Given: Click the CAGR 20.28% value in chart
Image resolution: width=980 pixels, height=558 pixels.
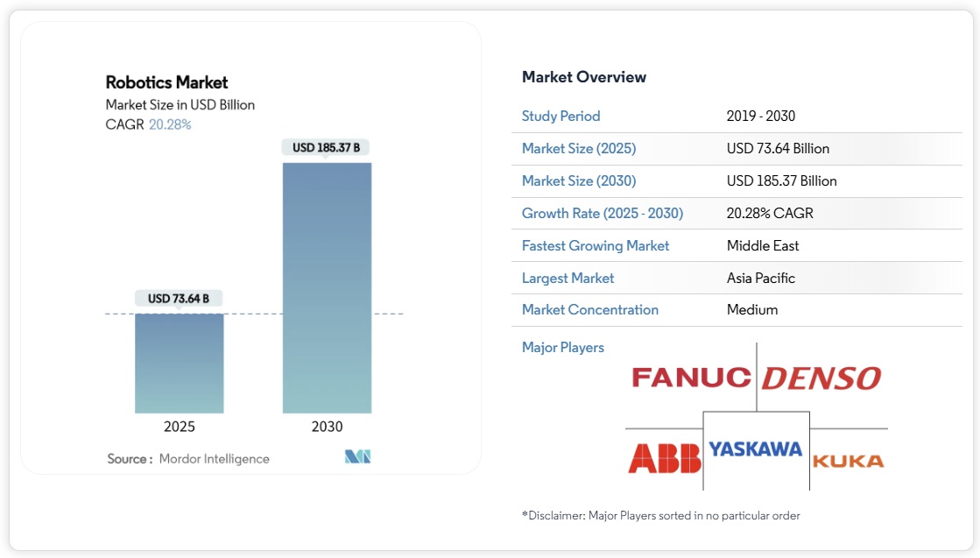Looking at the screenshot, I should coord(170,124).
